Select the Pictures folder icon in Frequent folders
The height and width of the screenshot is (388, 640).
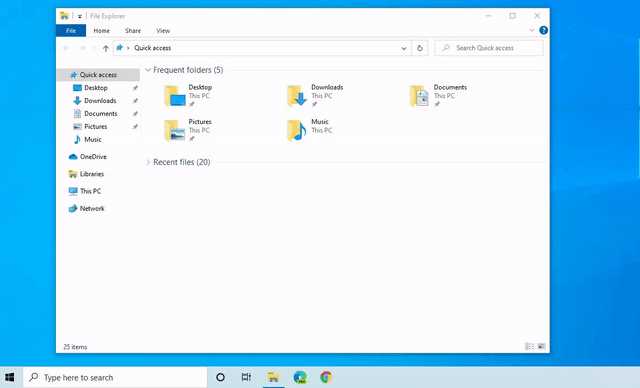point(175,130)
